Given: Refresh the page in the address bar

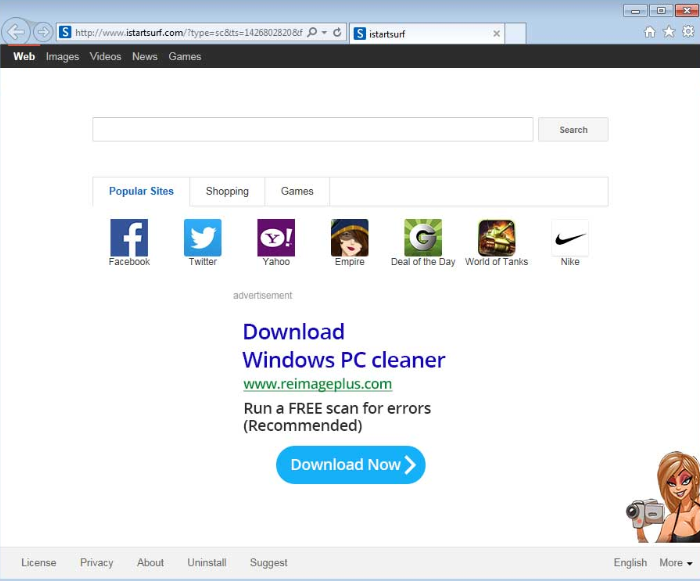Looking at the screenshot, I should (x=338, y=32).
